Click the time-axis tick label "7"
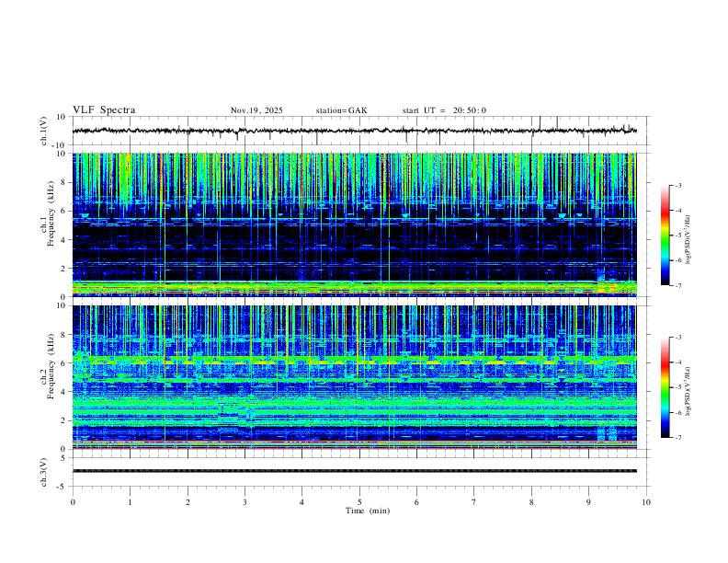This screenshot has height=563, width=728. point(474,502)
